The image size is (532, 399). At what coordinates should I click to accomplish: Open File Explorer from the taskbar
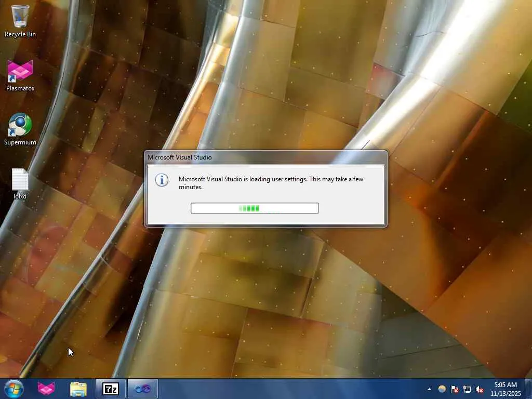click(x=78, y=389)
